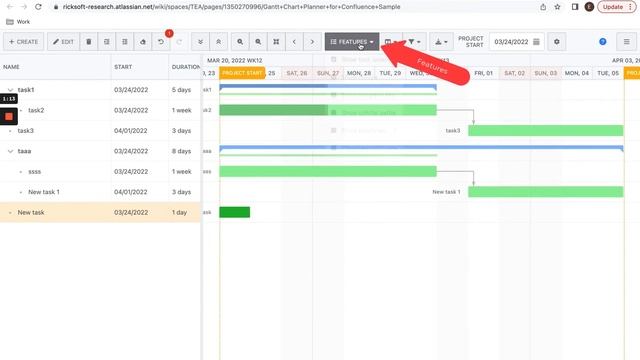Click task1 blue summary bar
Image resolution: width=640 pixels, height=360 pixels.
328,87
